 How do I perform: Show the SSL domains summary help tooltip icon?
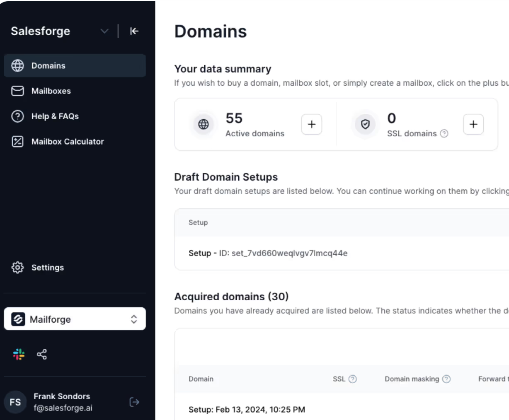point(444,133)
